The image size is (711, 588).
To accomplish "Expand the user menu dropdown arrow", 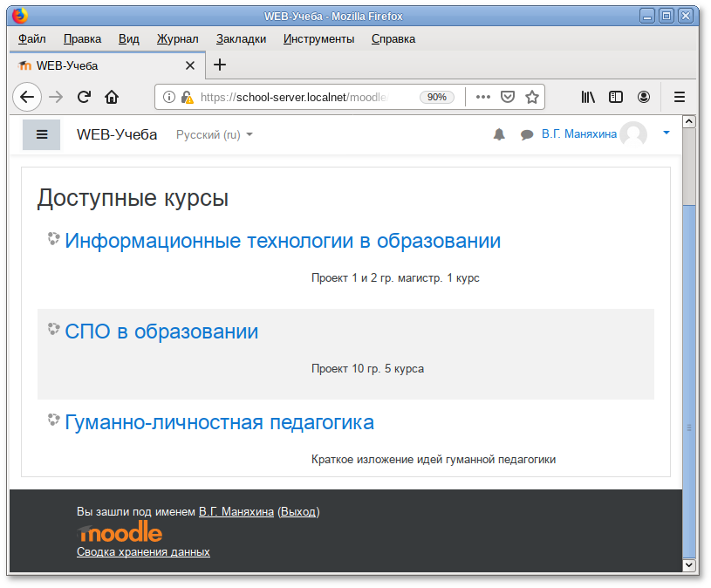I will coord(667,133).
